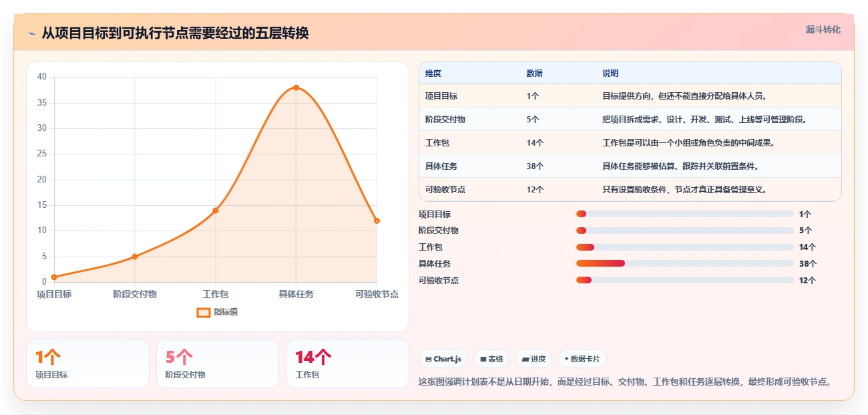Click the chart data point for 工作包
The width and height of the screenshot is (868, 415).
click(216, 211)
